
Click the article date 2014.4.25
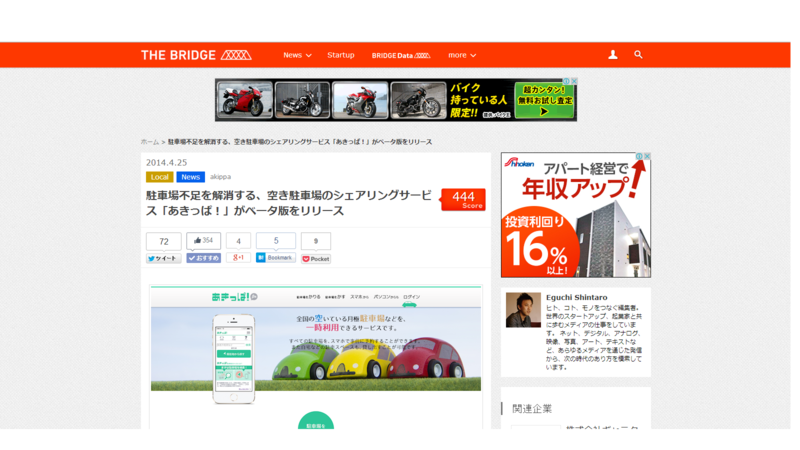166,163
